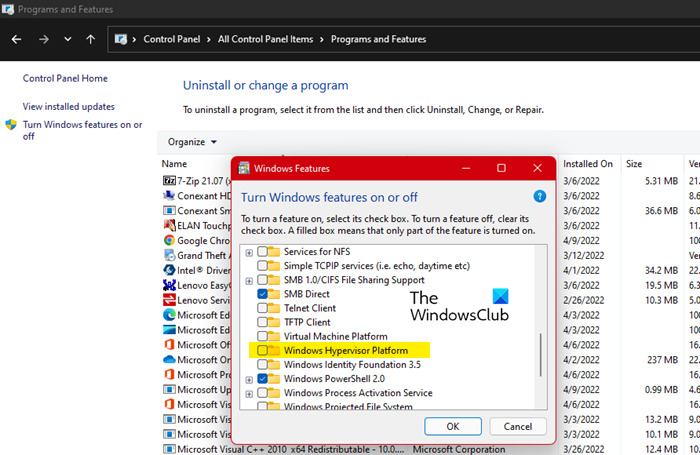Select the Conexant Sm program icon
This screenshot has height=455, width=700.
(169, 211)
